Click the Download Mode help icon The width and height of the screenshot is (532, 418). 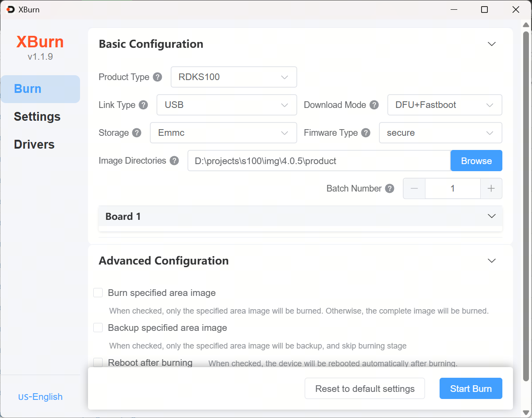[374, 105]
